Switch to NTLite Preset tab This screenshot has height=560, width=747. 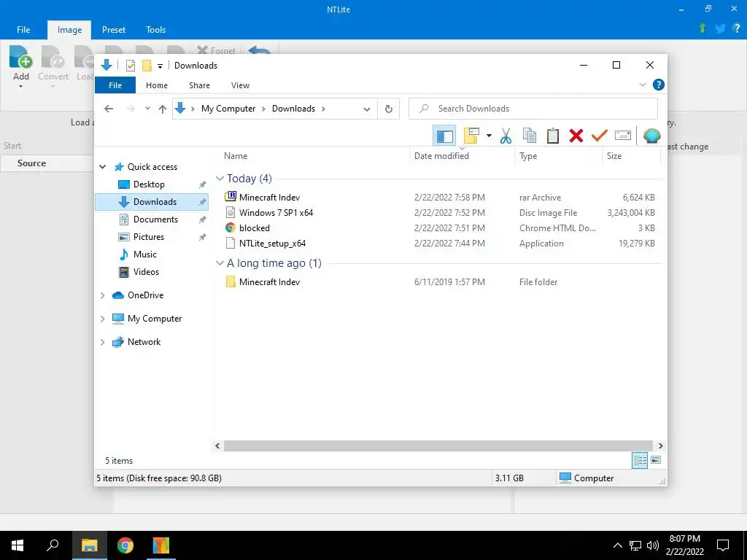pos(114,29)
